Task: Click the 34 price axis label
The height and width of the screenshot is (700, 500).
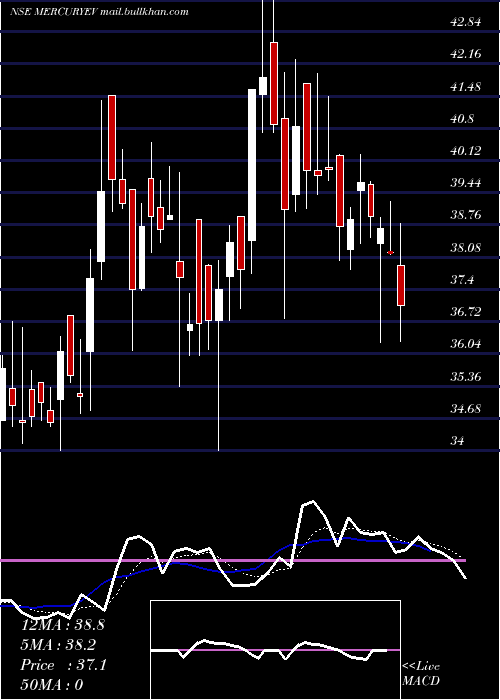Action: coord(458,441)
